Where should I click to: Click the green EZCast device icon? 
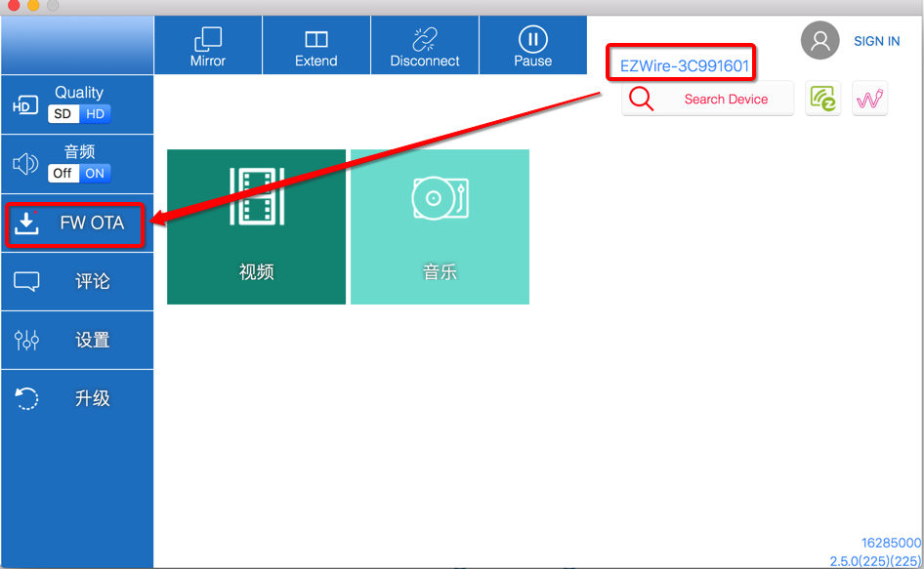[822, 99]
